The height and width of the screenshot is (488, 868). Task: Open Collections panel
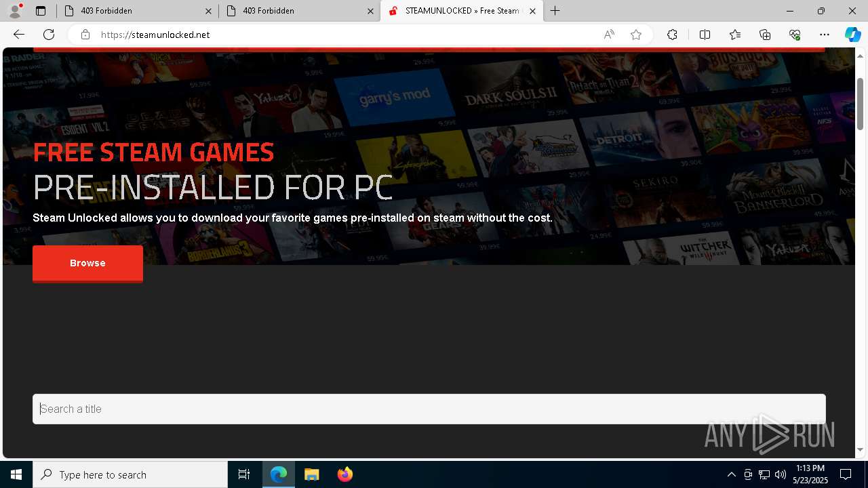[x=765, y=35]
